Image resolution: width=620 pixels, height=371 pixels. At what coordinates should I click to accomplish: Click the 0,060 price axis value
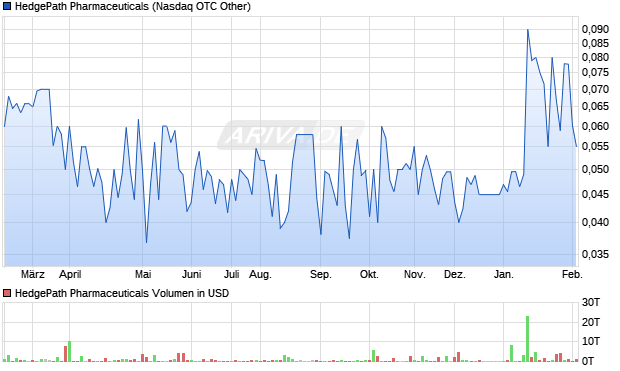click(595, 126)
